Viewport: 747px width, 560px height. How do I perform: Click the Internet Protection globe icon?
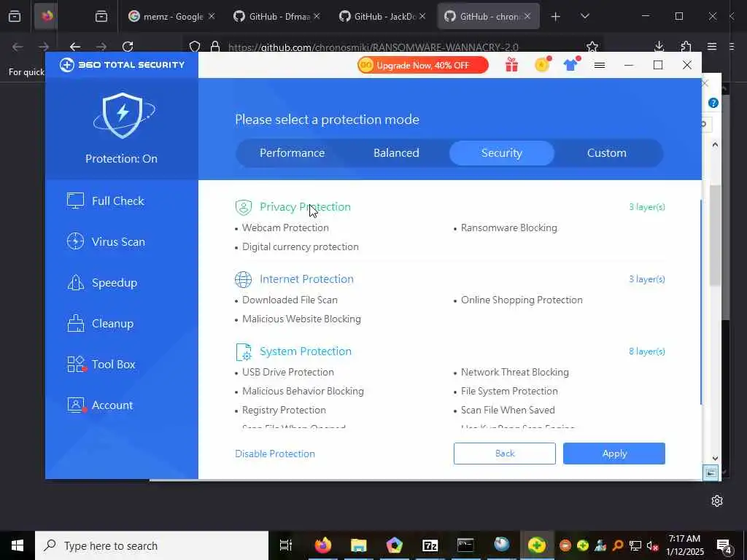(244, 279)
